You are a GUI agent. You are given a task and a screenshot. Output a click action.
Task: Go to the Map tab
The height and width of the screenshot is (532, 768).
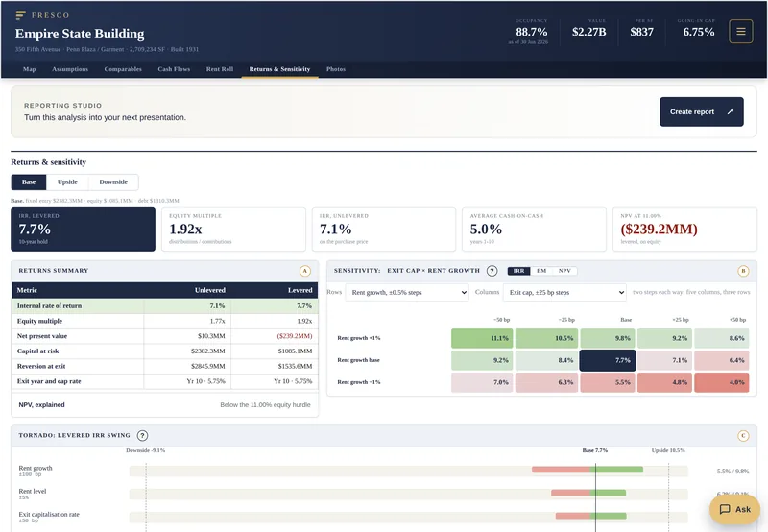[30, 69]
